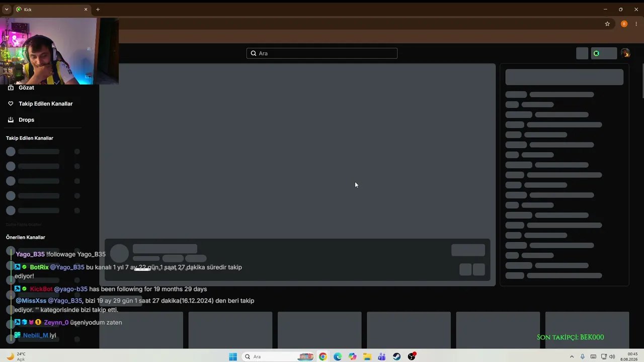Click the Zeynn_0 username in chat

point(56,323)
